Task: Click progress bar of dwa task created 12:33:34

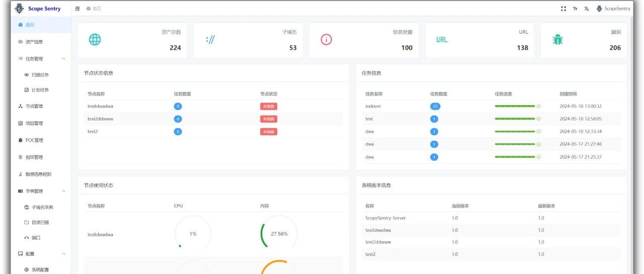Action: [x=515, y=132]
